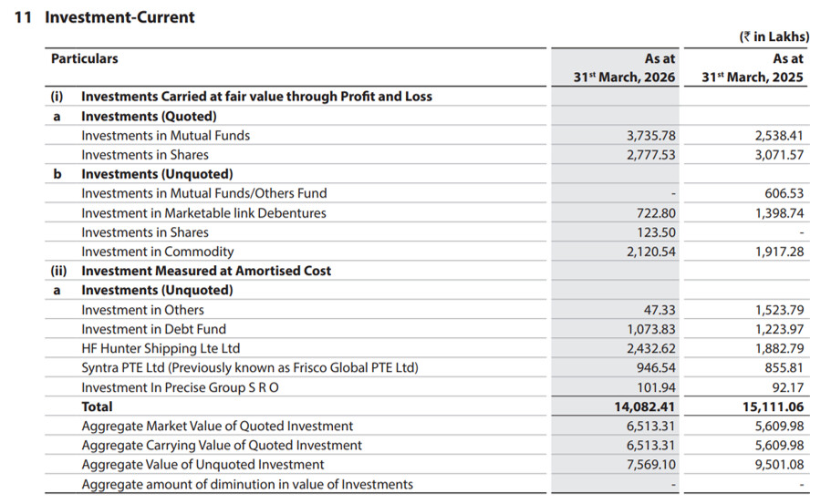The image size is (831, 504).
Task: Click Investment in Others value 1,523.79
Action: tap(779, 310)
